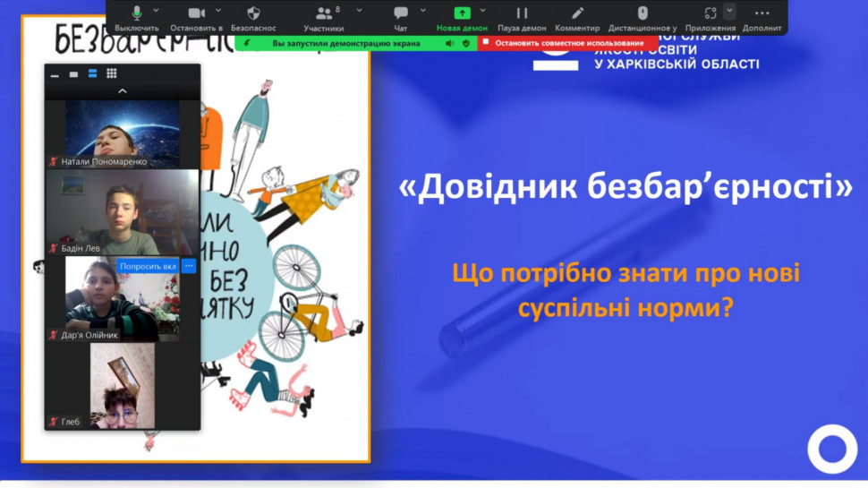Click muted mic icon beside Дар'я Олійник
This screenshot has height=488, width=868.
[x=54, y=335]
